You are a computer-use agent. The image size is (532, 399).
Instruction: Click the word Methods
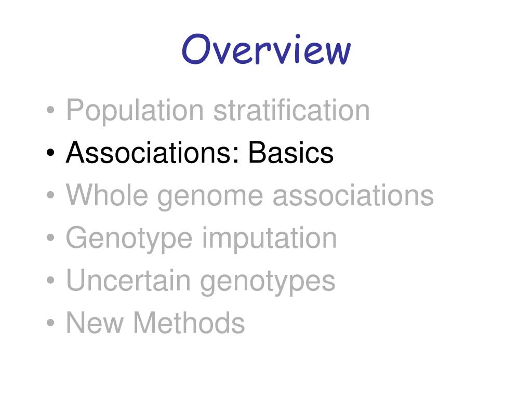tap(189, 323)
